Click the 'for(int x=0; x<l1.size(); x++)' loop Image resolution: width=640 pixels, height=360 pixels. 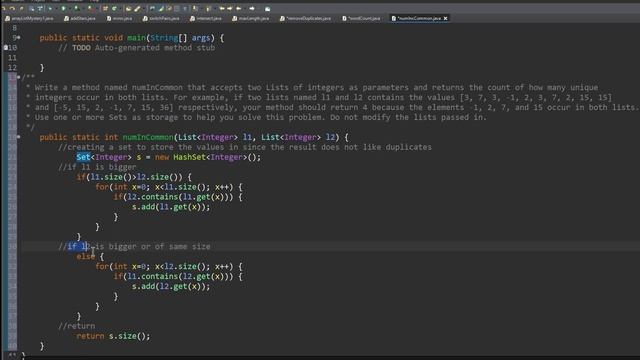[x=169, y=187]
